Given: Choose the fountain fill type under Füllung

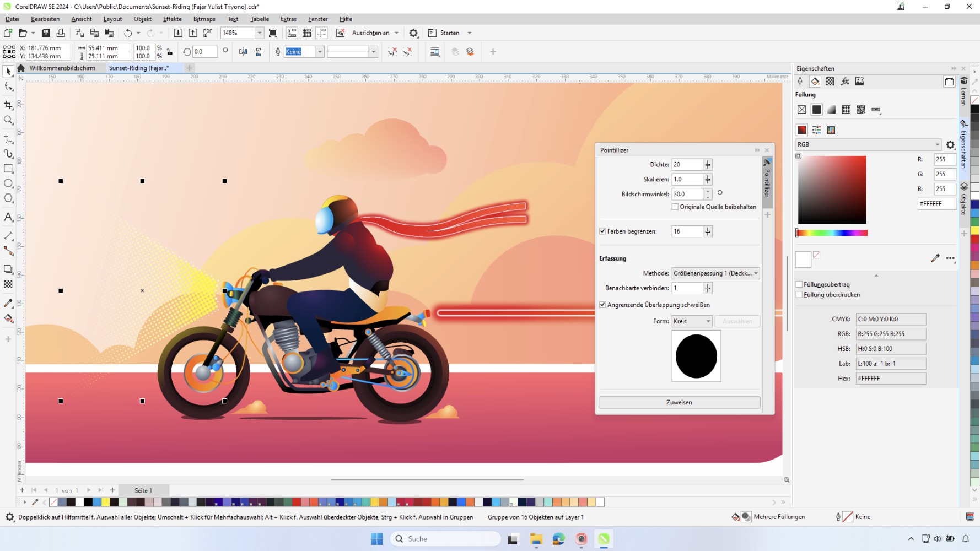Looking at the screenshot, I should coord(831,109).
